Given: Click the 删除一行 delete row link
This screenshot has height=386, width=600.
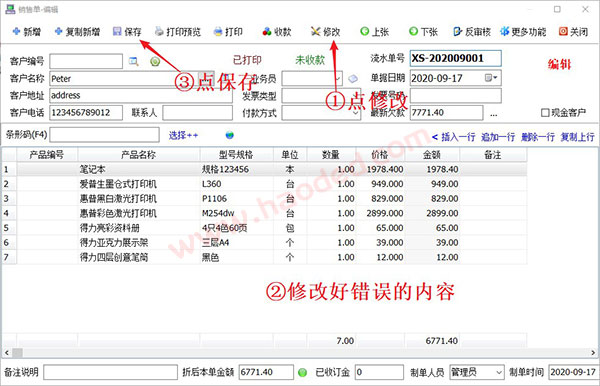Looking at the screenshot, I should [538, 137].
